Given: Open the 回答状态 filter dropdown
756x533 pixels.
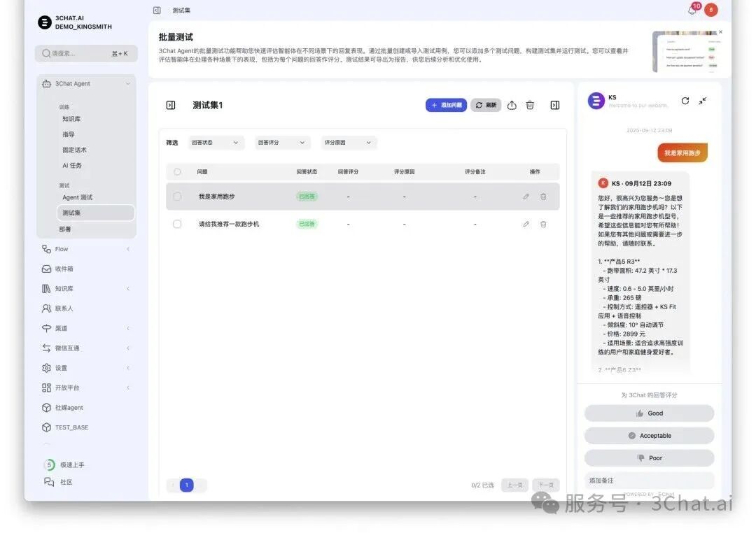Looking at the screenshot, I should point(215,143).
